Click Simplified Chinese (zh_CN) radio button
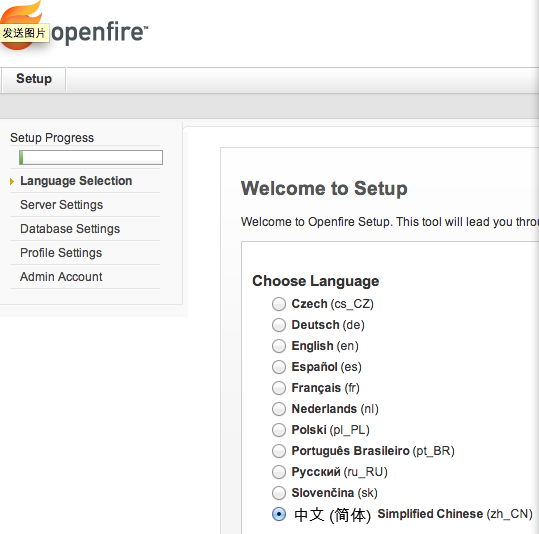Viewport: 539px width, 534px height. click(x=279, y=514)
